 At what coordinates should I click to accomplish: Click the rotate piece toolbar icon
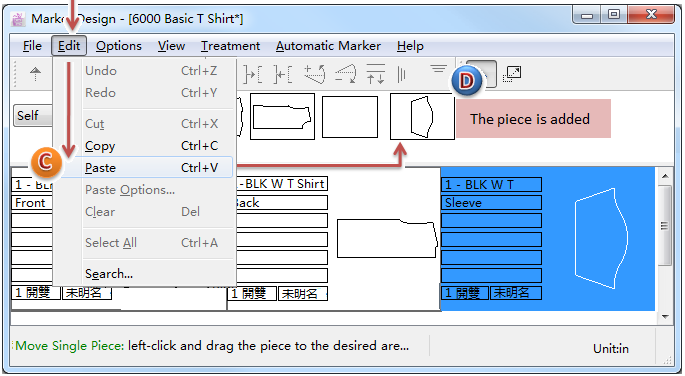(315, 73)
